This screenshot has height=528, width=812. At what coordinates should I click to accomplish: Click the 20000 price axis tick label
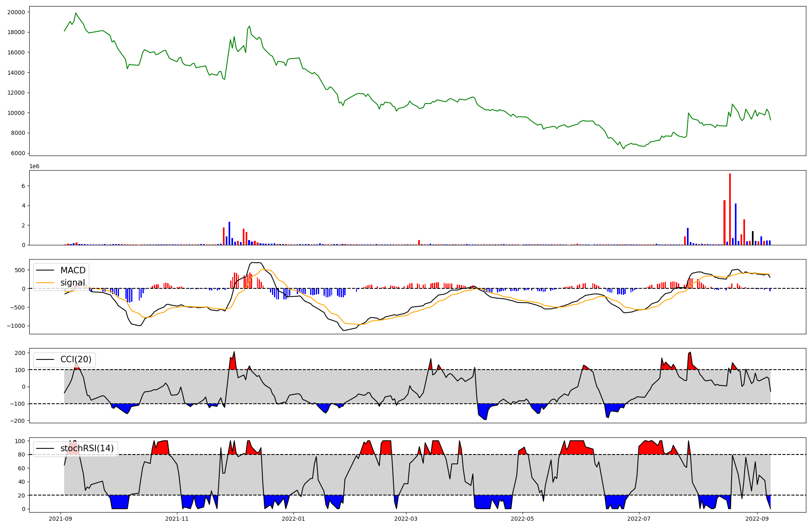click(16, 12)
